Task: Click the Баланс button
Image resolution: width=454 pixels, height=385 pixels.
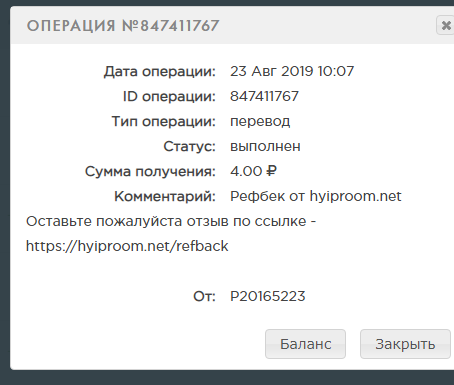Action: point(305,344)
